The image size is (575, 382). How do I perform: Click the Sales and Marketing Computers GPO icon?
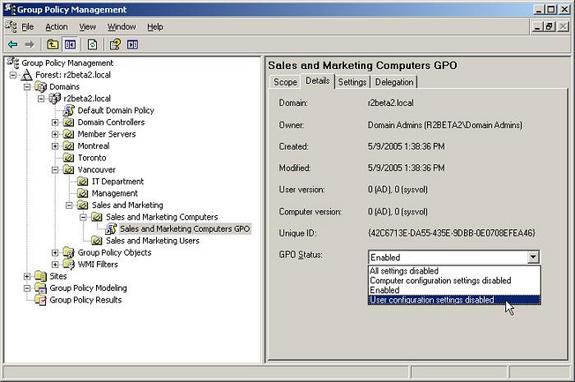click(x=111, y=229)
